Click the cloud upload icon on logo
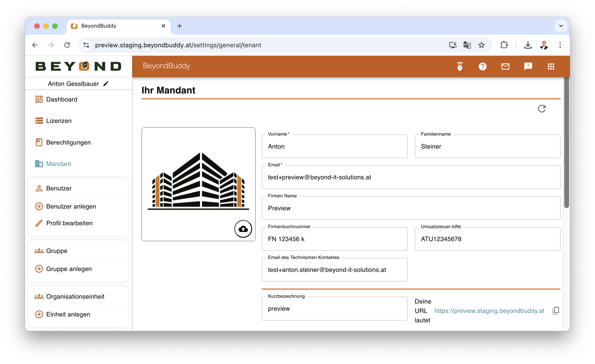This screenshot has width=595, height=364. [x=243, y=229]
